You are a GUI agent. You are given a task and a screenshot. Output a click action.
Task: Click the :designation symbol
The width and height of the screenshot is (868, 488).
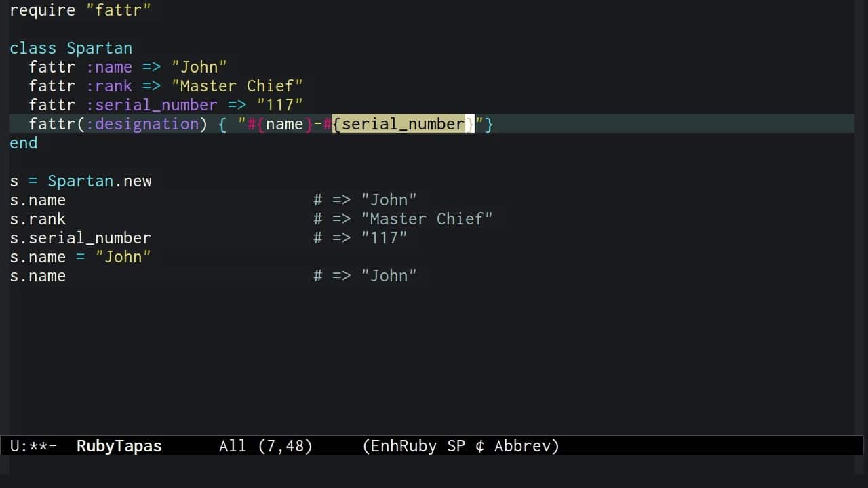pyautogui.click(x=142, y=124)
